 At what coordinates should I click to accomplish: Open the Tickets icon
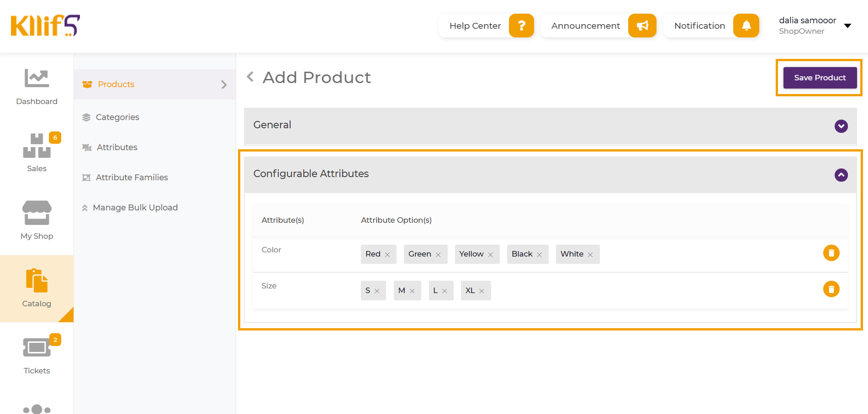(x=37, y=348)
